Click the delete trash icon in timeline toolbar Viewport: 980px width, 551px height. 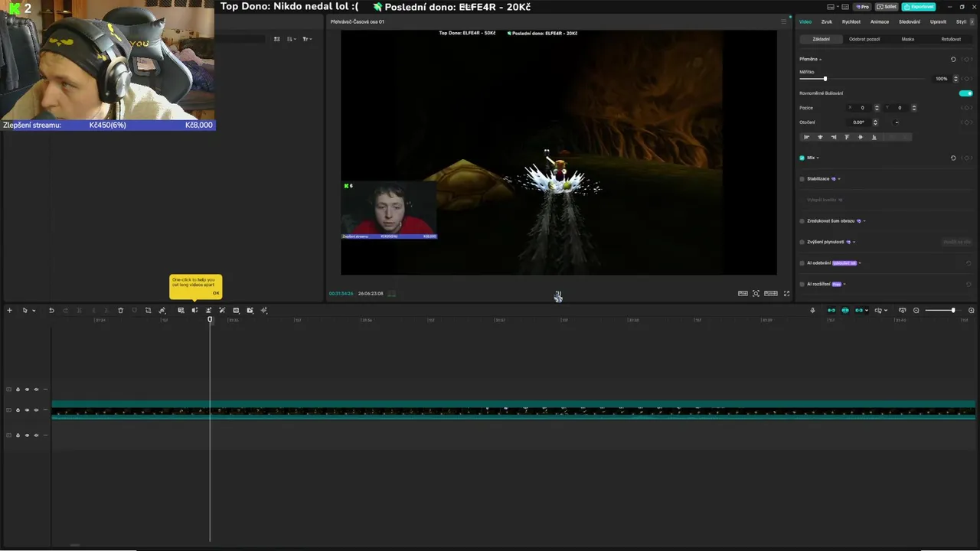(x=120, y=310)
